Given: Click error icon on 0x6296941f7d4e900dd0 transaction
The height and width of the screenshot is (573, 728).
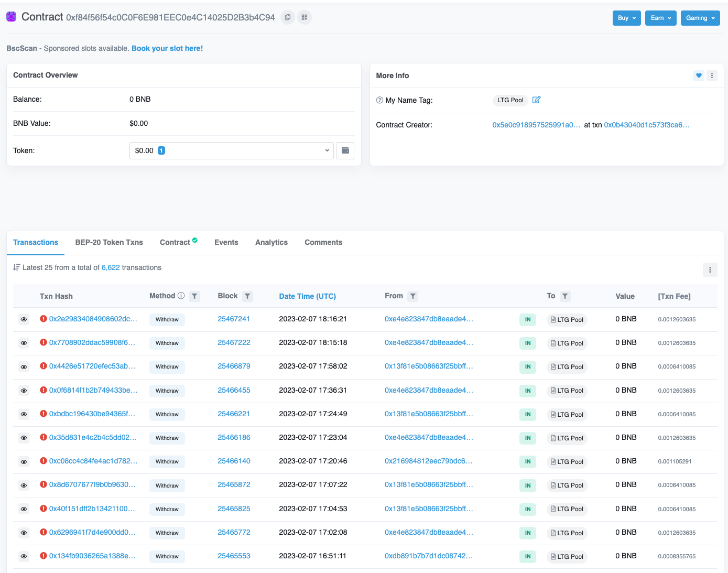Looking at the screenshot, I should point(44,532).
